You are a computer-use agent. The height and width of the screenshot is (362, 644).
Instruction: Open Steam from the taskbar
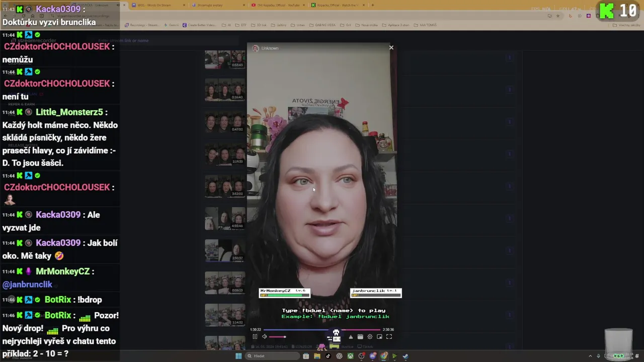406,356
